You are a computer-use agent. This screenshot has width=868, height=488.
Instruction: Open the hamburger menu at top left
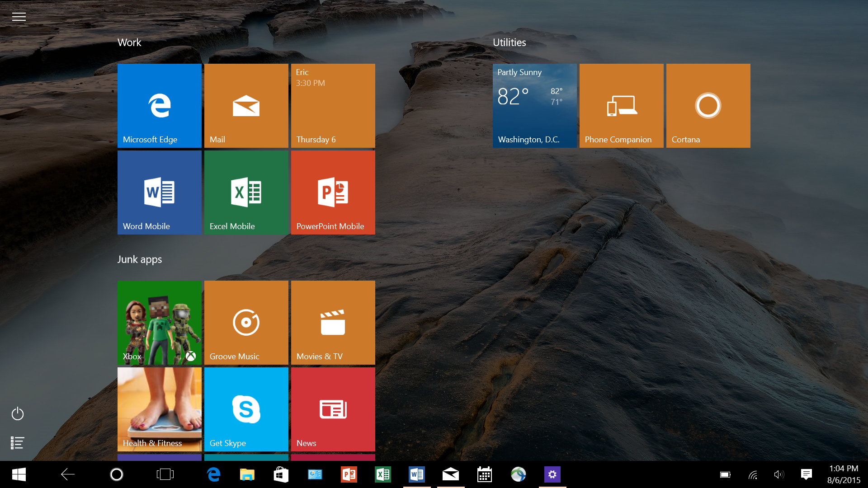[19, 17]
